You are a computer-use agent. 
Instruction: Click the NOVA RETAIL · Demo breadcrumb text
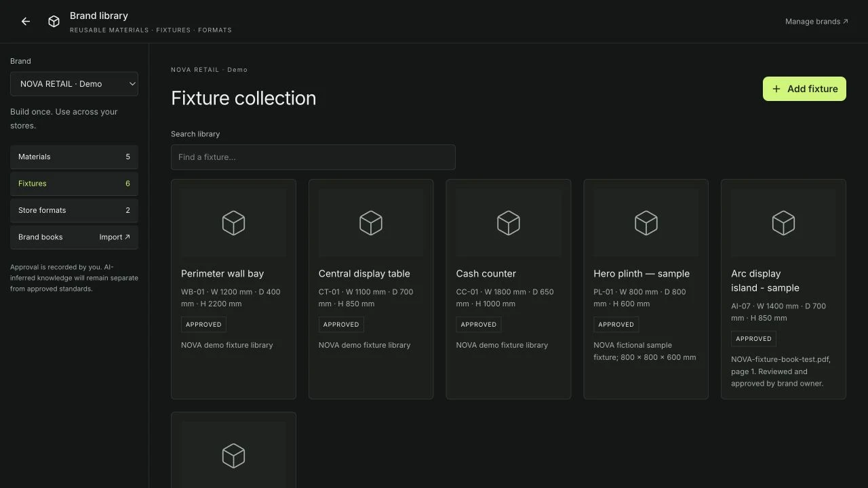coord(209,70)
